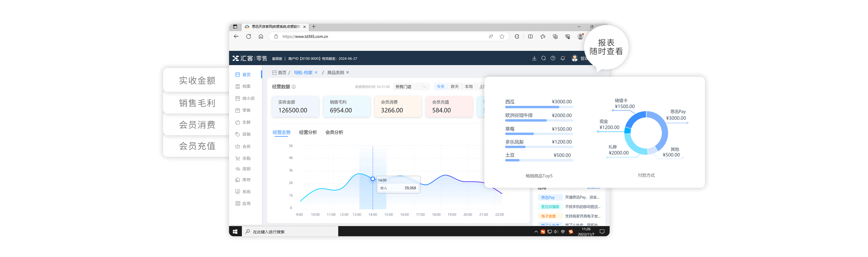Open the 零售 sidebar section
The height and width of the screenshot is (257, 868).
(243, 110)
